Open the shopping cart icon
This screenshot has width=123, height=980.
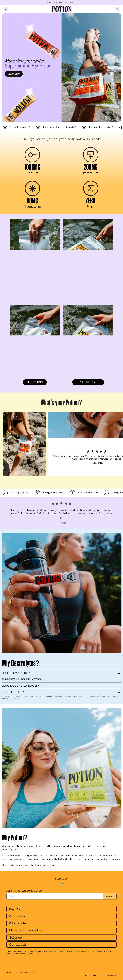[x=117, y=9]
